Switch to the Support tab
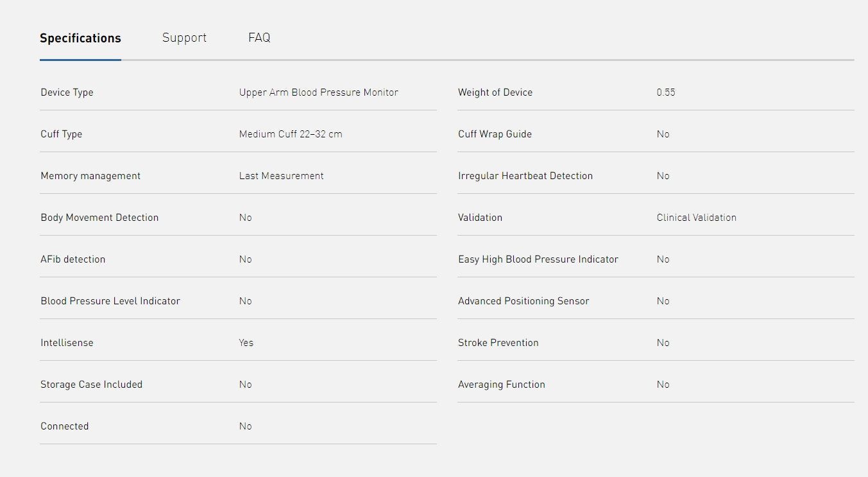 point(184,38)
